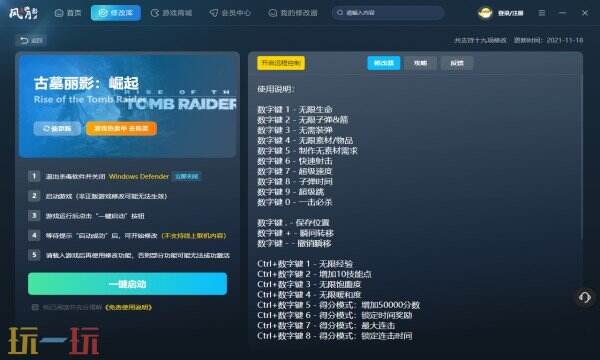This screenshot has height=360, width=600.
Task: Click the back arrow button
Action: [31, 40]
